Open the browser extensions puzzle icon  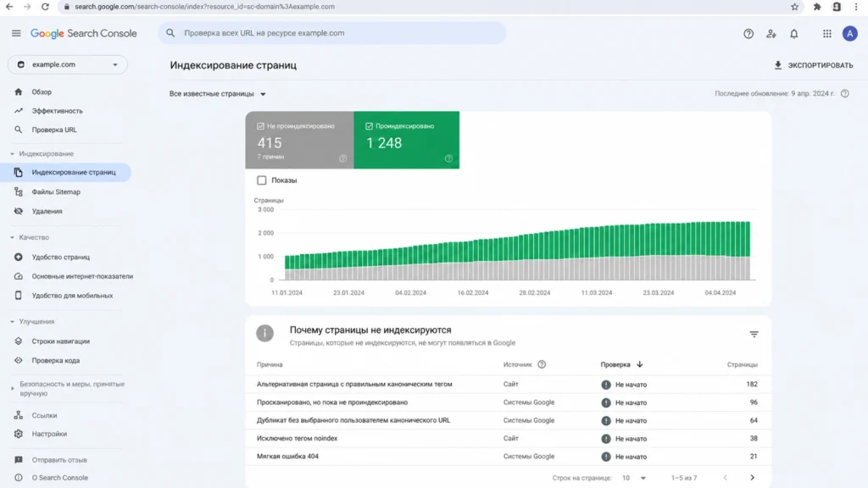(816, 7)
